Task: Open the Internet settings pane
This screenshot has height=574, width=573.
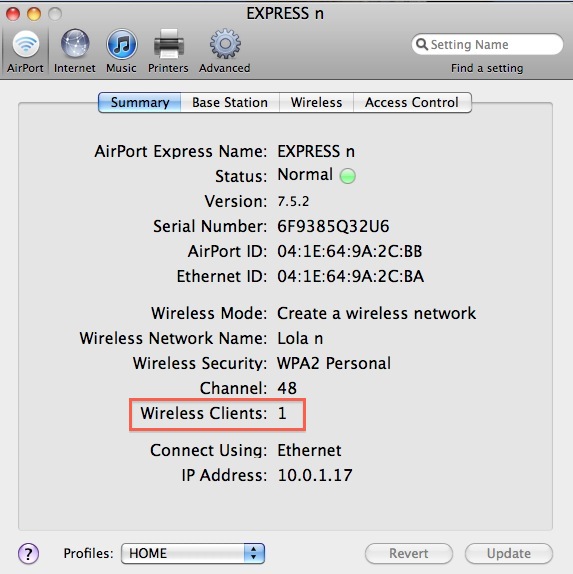Action: coord(75,51)
